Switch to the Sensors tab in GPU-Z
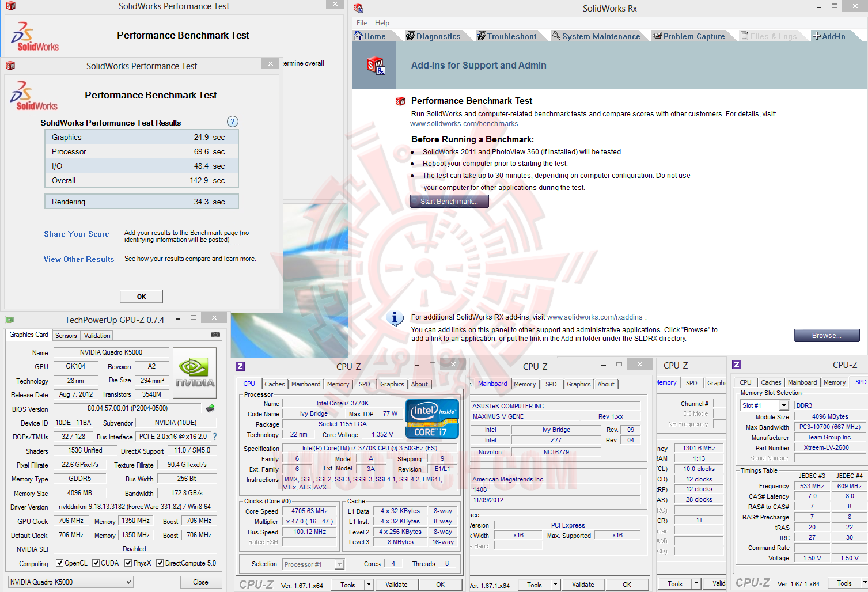The width and height of the screenshot is (868, 592). click(x=66, y=336)
